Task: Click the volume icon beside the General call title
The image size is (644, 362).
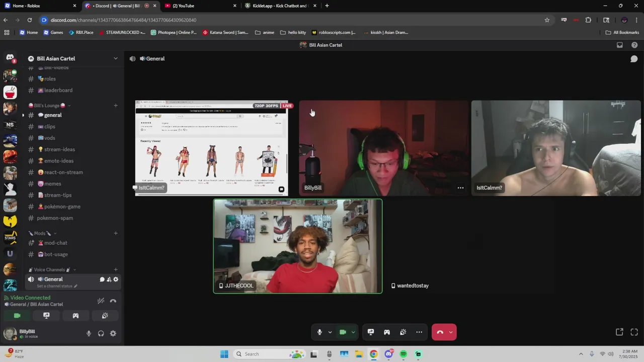Action: tap(132, 59)
